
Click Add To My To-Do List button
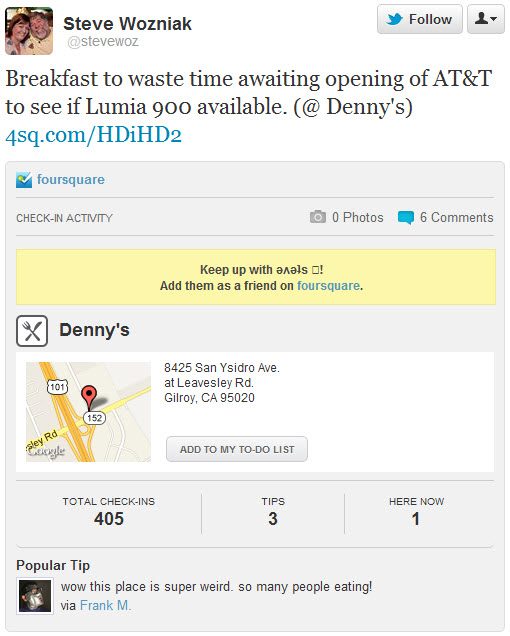click(237, 449)
